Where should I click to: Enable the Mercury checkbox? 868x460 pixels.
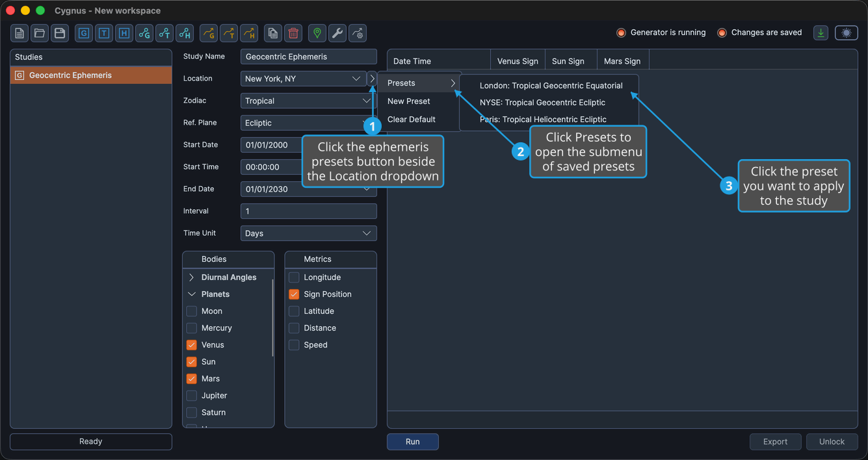pos(192,328)
